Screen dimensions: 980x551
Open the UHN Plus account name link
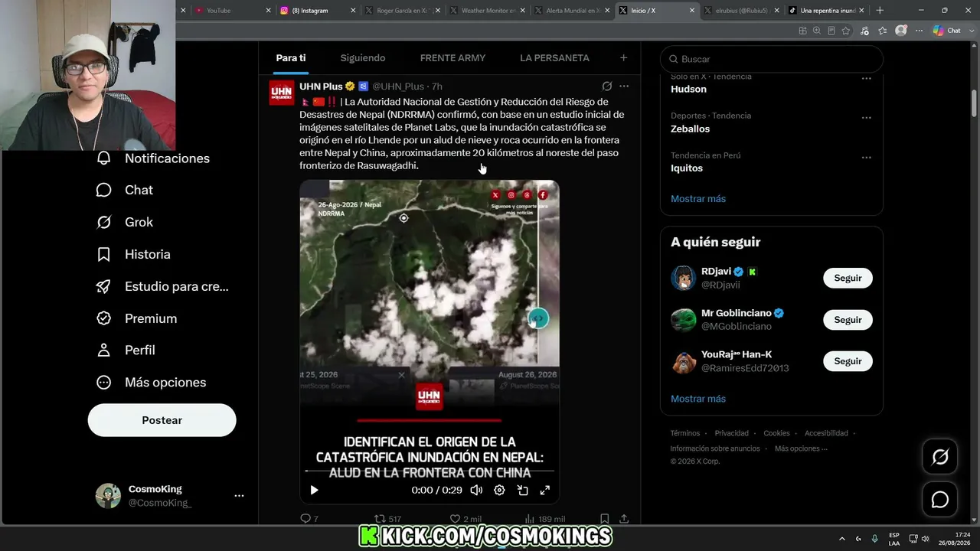pyautogui.click(x=321, y=86)
